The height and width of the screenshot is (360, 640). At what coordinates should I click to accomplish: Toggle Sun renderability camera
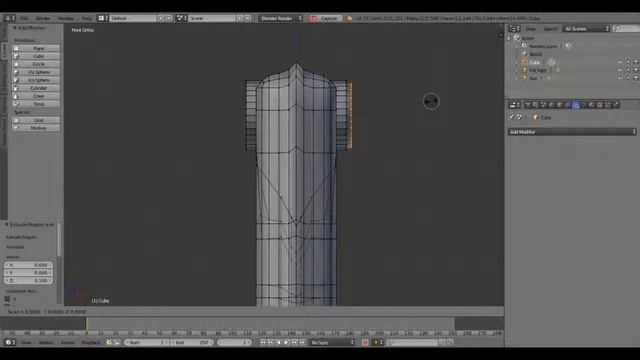point(636,78)
